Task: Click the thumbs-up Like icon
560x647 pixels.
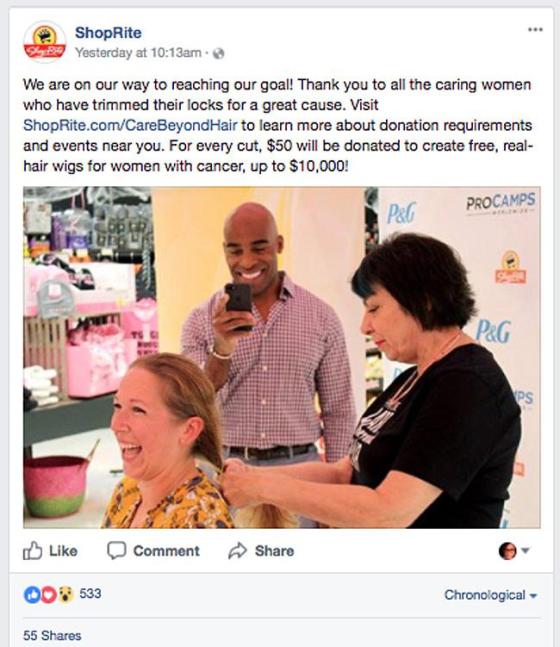Action: pyautogui.click(x=33, y=550)
